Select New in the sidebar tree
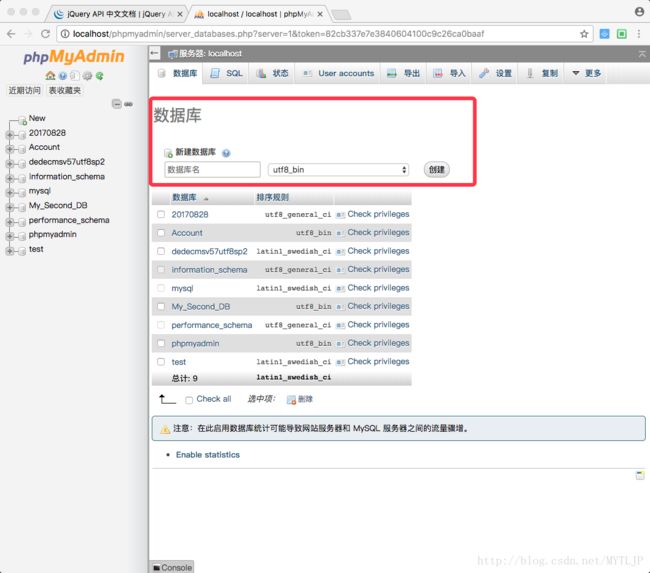Image resolution: width=650 pixels, height=573 pixels. (x=37, y=119)
